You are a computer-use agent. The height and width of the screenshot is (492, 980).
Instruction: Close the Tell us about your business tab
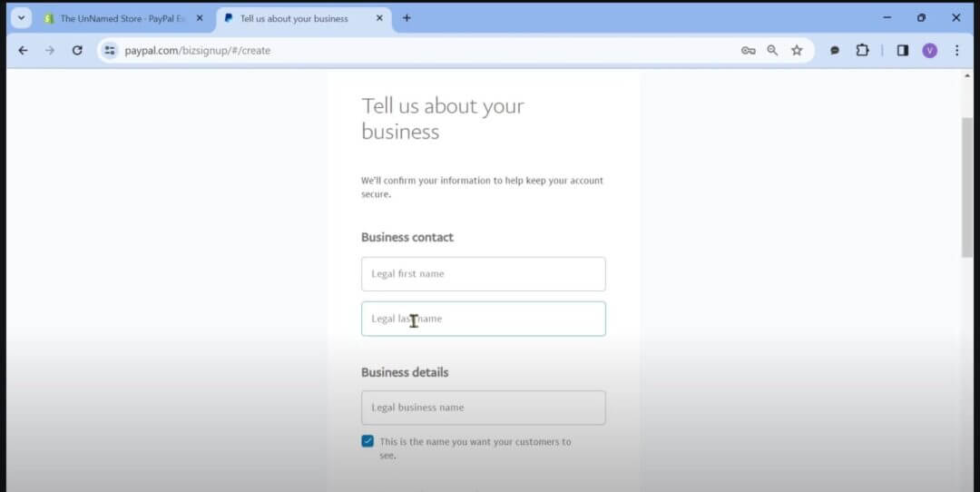[379, 18]
